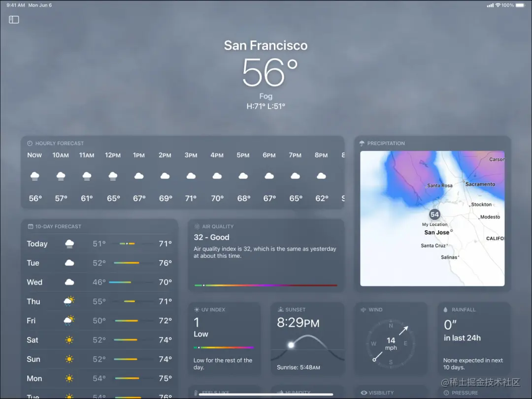Tap the 14 mph wind speed
532x399 pixels.
tap(391, 343)
